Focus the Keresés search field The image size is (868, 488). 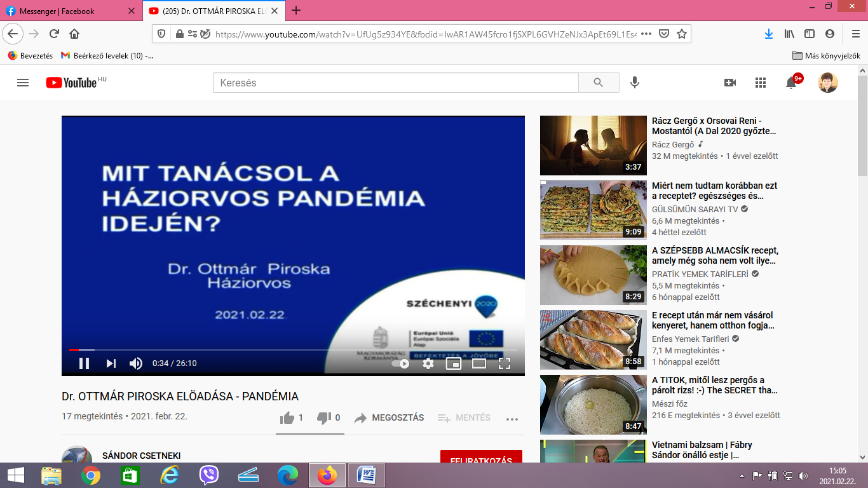point(396,83)
